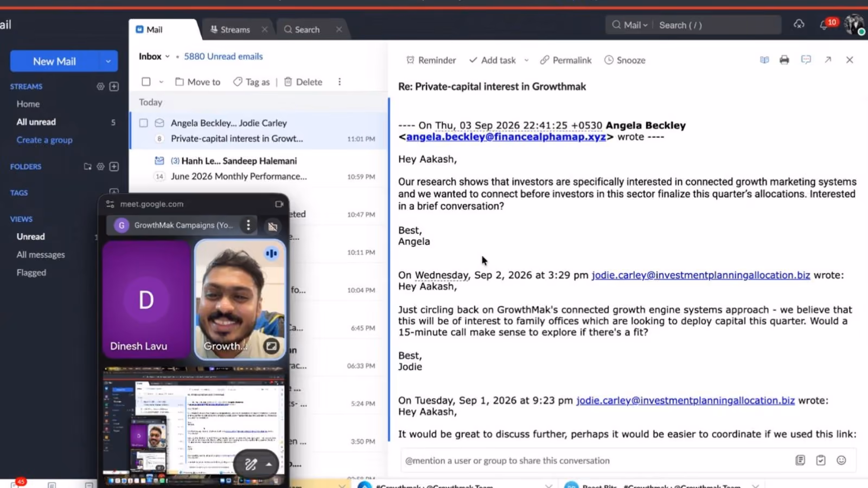Click the New Mail button
This screenshot has width=868, height=488.
click(x=55, y=61)
